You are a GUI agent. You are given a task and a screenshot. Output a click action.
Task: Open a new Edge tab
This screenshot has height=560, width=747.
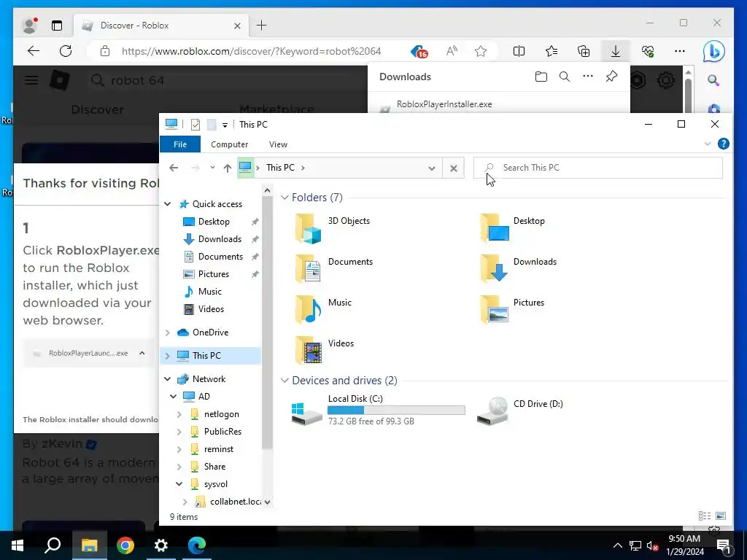[262, 26]
